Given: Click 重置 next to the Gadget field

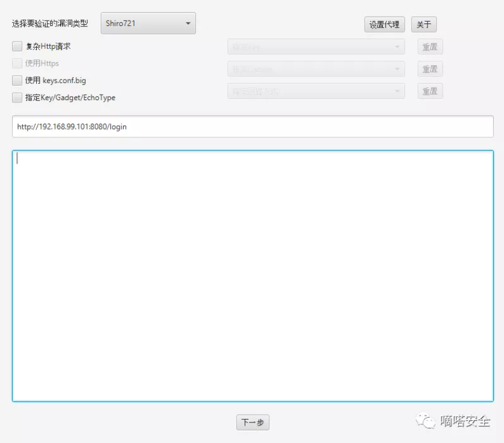Looking at the screenshot, I should coord(430,69).
